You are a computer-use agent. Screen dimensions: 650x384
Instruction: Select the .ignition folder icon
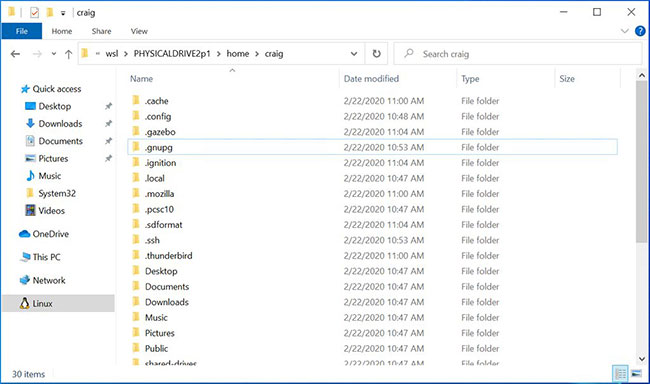coord(136,162)
